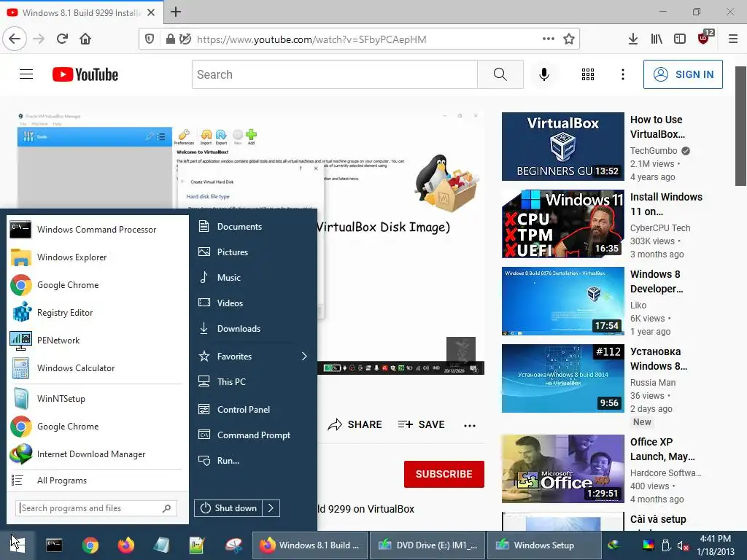Open Firefox downloads panel
The width and height of the screenshot is (747, 560).
click(633, 39)
